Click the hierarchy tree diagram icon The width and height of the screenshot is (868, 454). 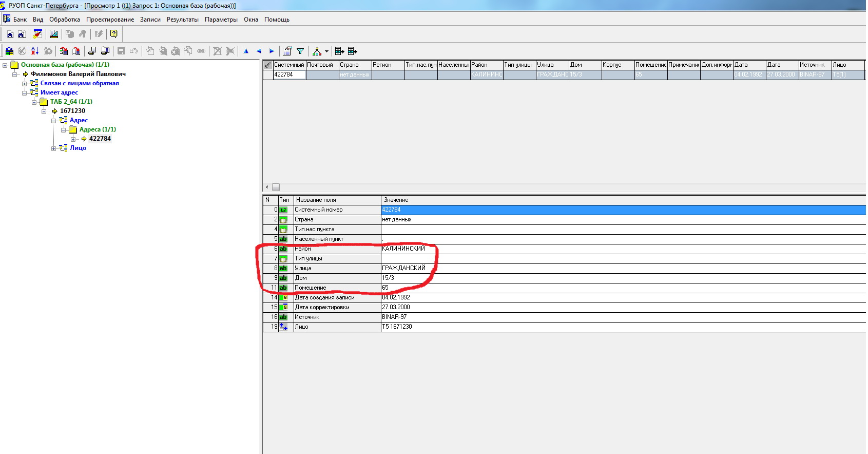[x=317, y=51]
